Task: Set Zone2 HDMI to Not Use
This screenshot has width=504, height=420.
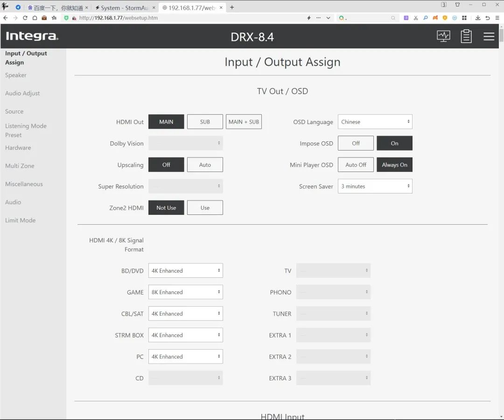Action: [166, 208]
